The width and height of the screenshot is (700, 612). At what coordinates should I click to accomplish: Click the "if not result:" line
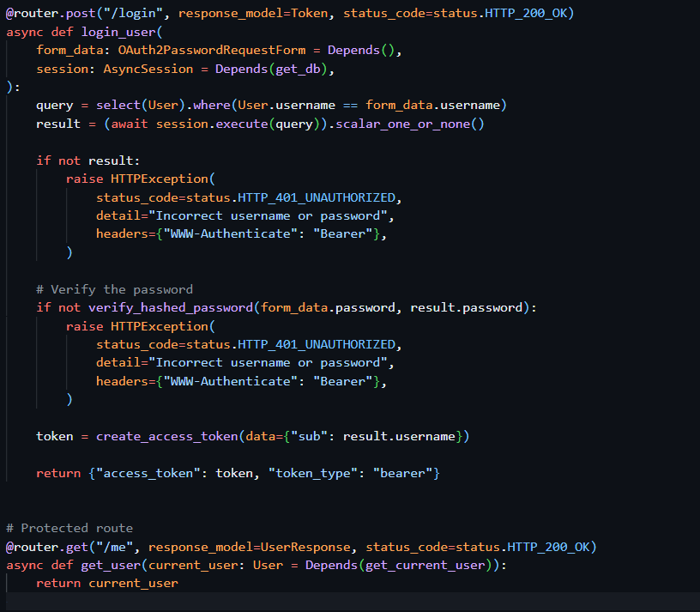[88, 161]
